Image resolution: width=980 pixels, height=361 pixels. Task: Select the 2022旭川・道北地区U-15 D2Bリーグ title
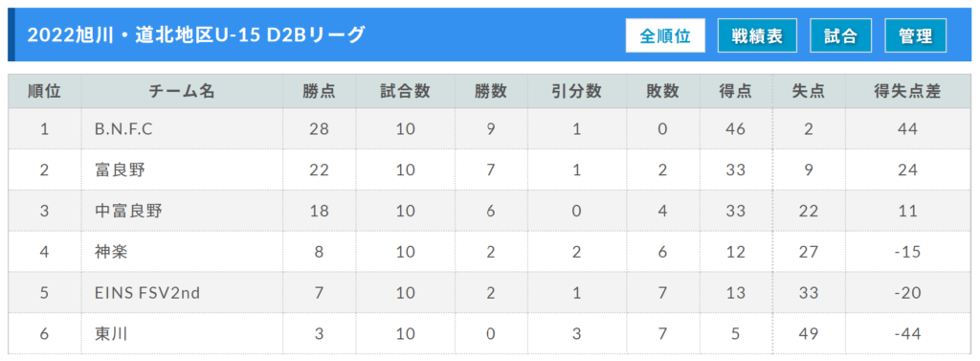pyautogui.click(x=195, y=35)
